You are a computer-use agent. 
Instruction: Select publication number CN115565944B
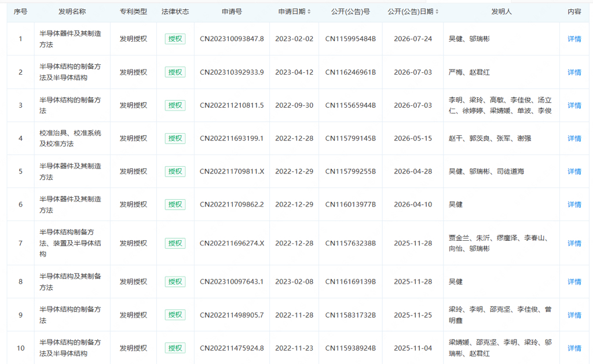coord(350,105)
